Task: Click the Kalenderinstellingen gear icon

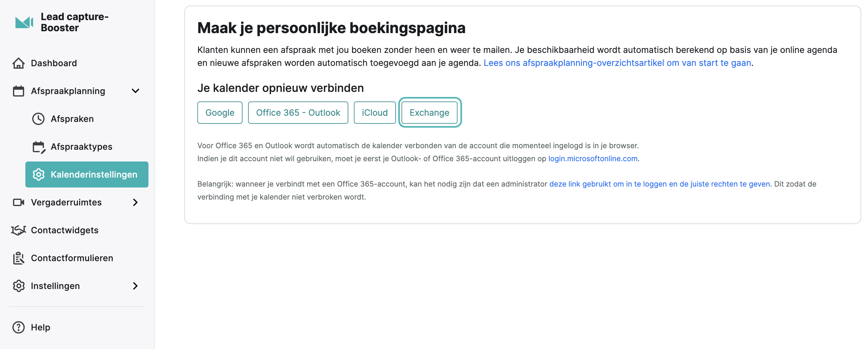Action: coord(38,174)
